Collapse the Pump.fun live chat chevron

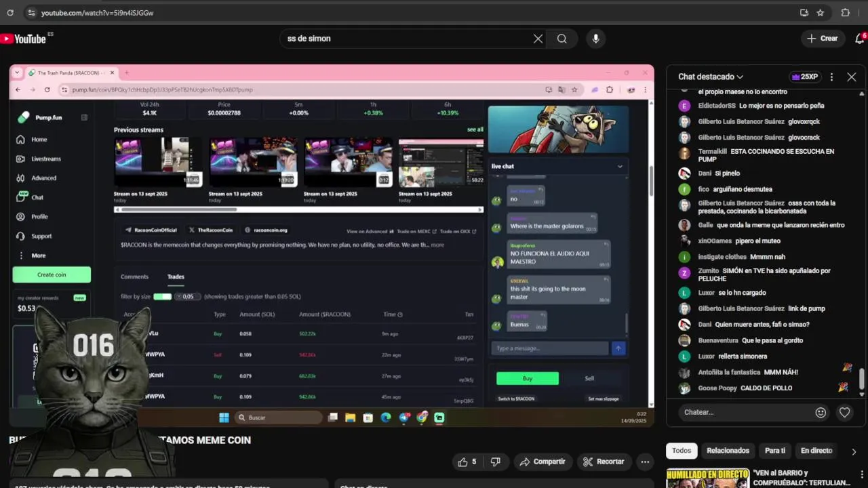pos(619,166)
